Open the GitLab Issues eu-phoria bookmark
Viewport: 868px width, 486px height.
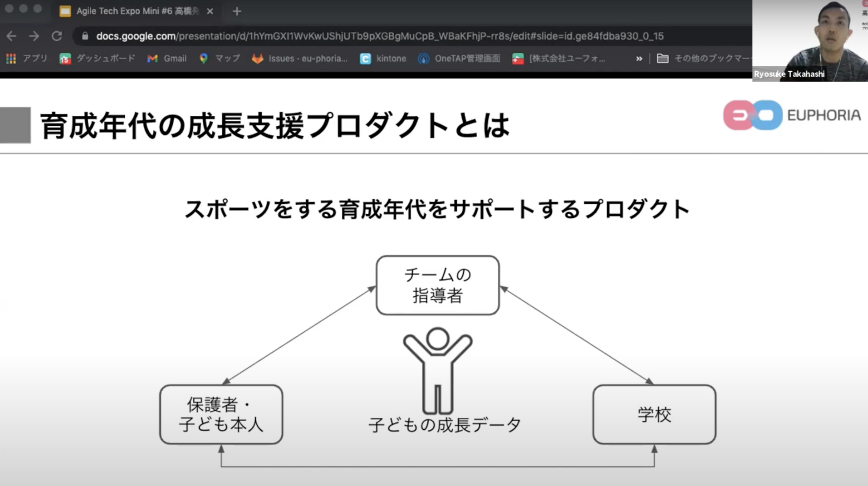click(x=300, y=58)
